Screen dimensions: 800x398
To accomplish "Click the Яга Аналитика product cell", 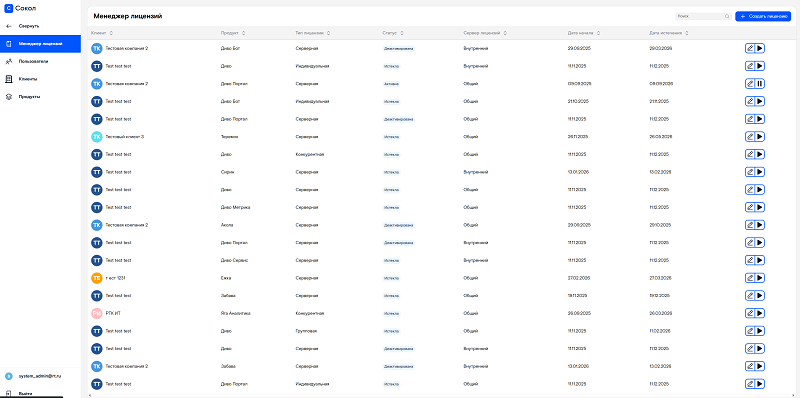I will click(235, 313).
